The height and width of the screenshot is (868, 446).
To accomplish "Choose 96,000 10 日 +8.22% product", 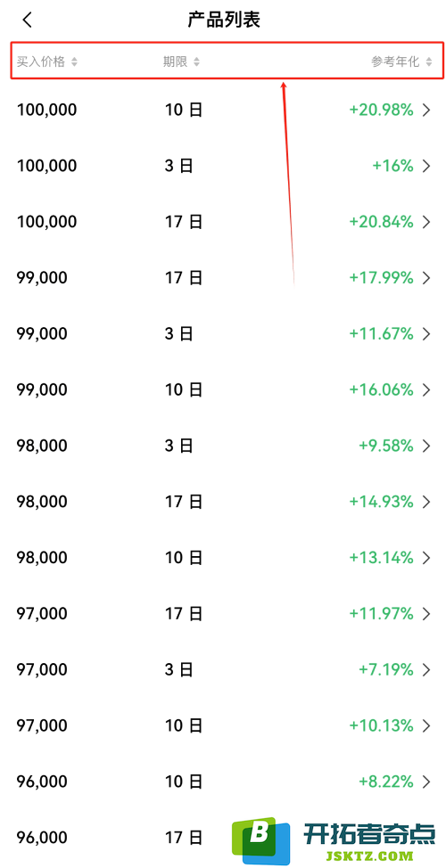I will 223,781.
